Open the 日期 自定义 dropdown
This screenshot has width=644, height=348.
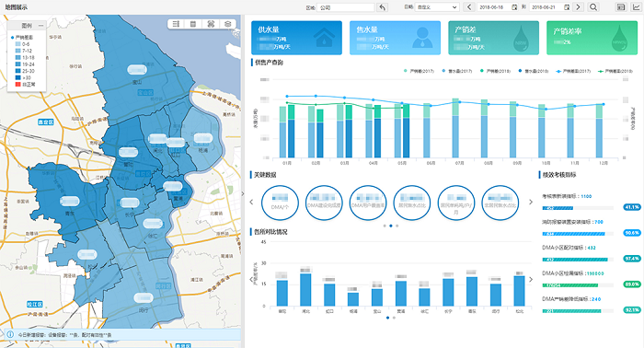point(437,7)
